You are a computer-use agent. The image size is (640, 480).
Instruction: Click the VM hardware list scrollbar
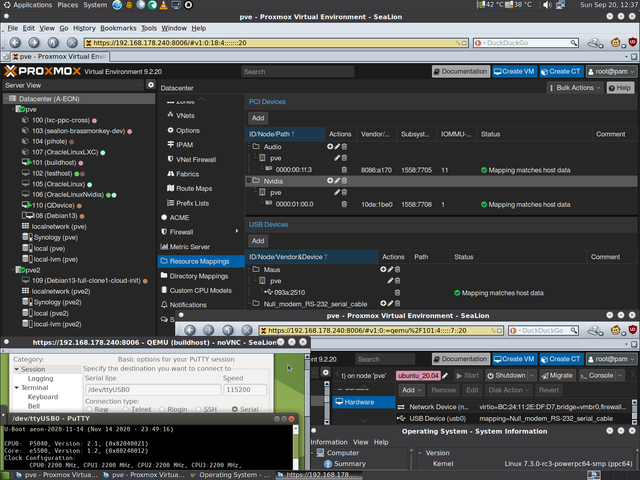[x=634, y=411]
